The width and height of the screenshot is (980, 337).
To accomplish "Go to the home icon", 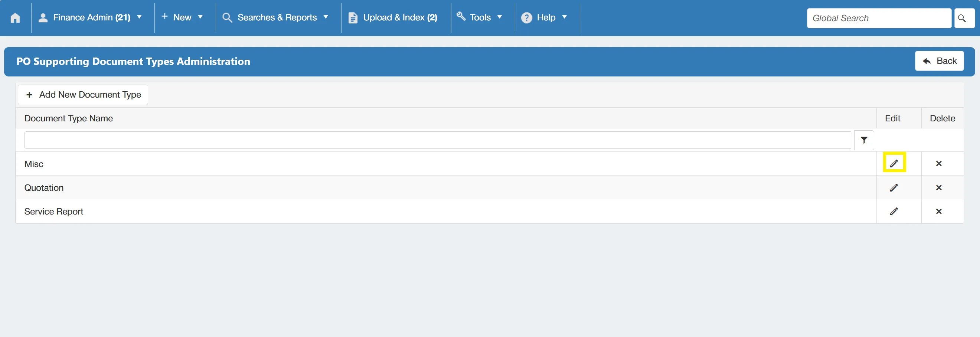I will (15, 18).
